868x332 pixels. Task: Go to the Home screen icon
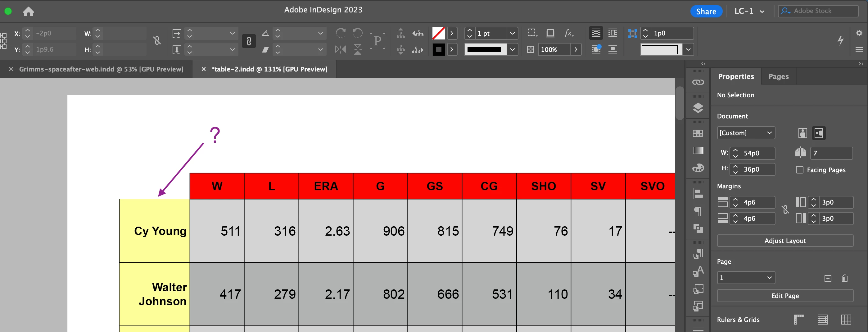(x=28, y=12)
